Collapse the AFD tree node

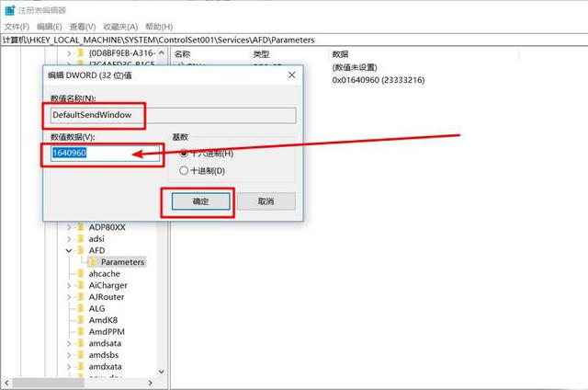tap(69, 250)
